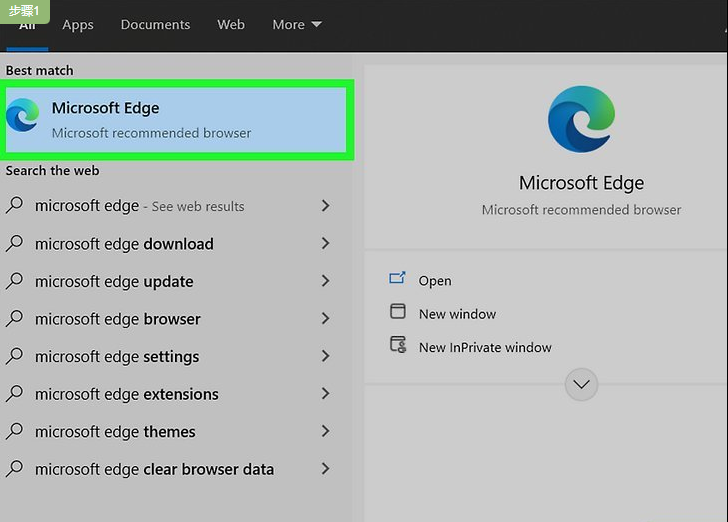Choose New window action
728x522 pixels.
[x=457, y=314]
